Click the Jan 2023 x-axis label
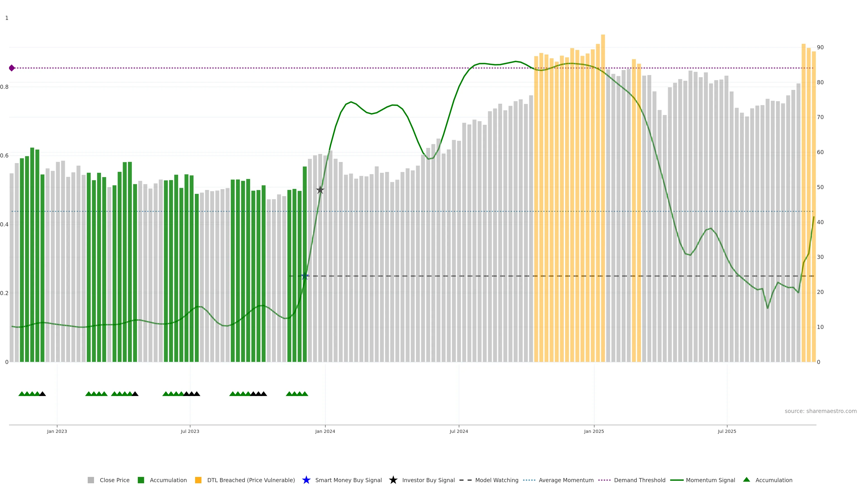Viewport: 868px width, 488px height. [57, 431]
